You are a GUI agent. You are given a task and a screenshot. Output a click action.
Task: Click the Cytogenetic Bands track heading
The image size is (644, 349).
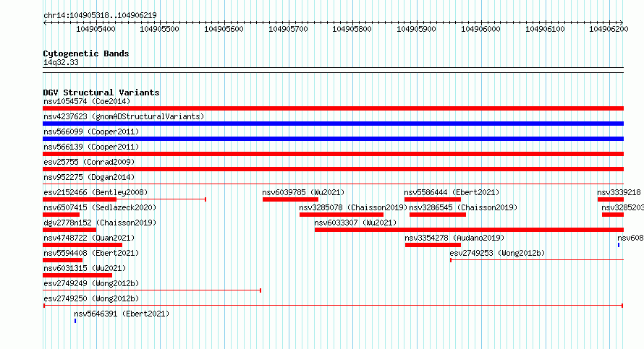(x=86, y=53)
